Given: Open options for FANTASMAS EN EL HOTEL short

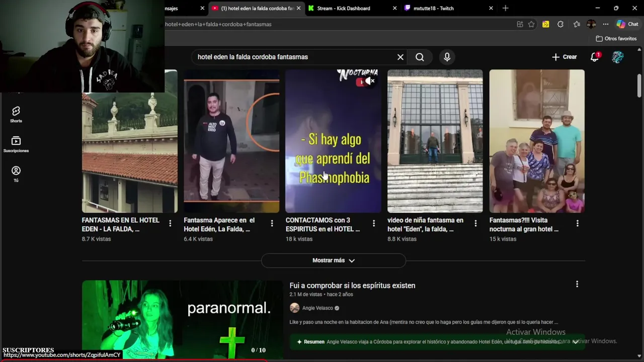Looking at the screenshot, I should (170, 223).
